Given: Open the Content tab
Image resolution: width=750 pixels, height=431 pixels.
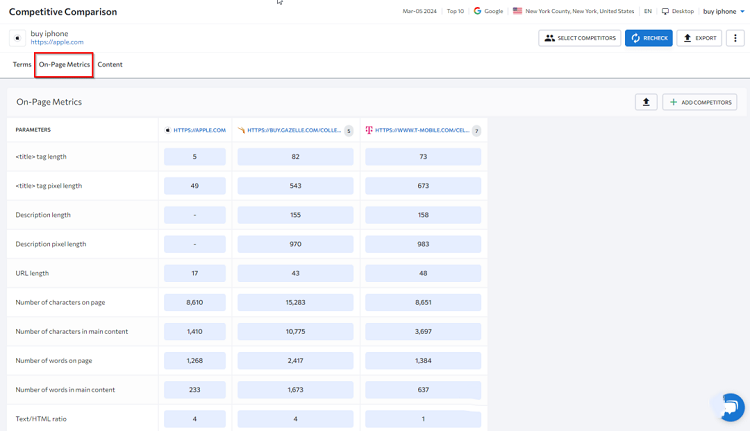Looking at the screenshot, I should (110, 65).
